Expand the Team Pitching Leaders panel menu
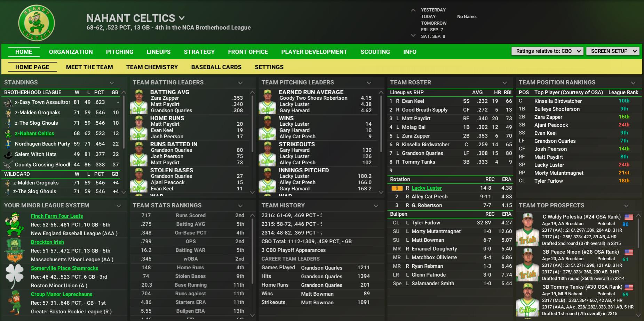This screenshot has width=644, height=321. pos(369,83)
